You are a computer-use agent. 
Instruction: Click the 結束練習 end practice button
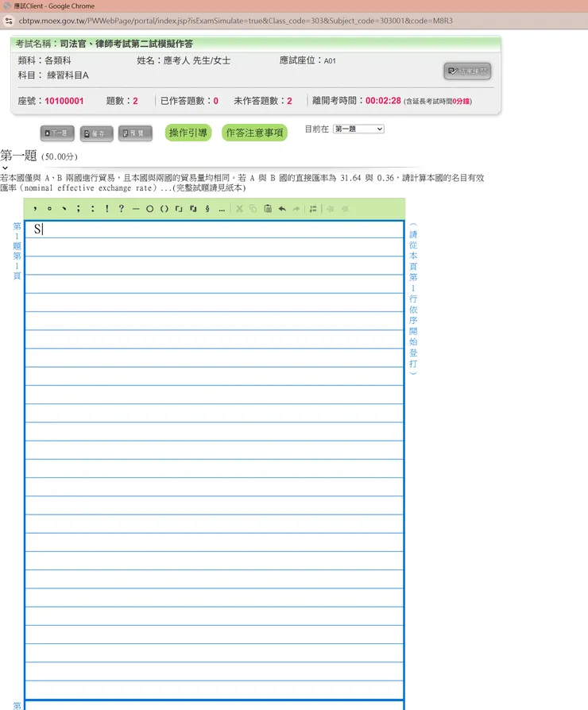click(467, 71)
